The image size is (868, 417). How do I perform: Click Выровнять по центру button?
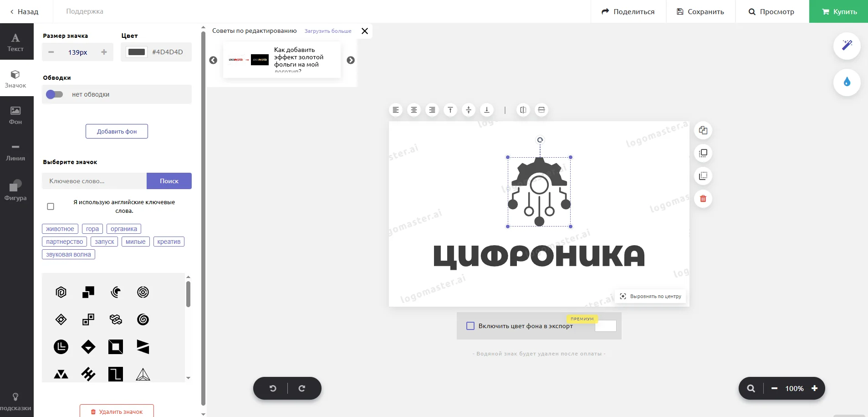point(650,296)
